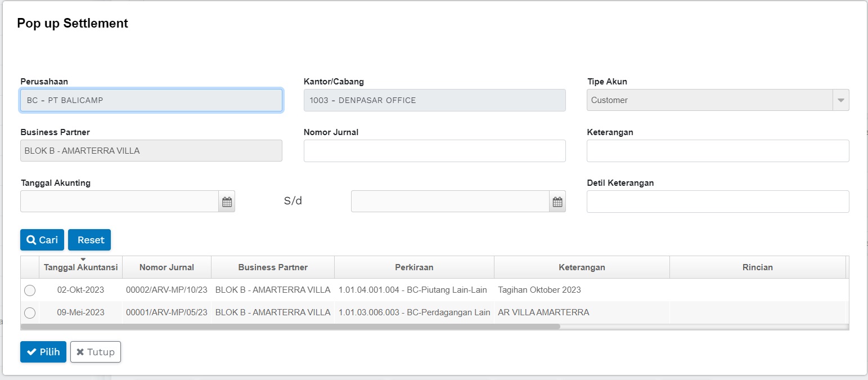Screen dimensions: 868x380
Task: Close the popup with the Tutup button
Action: pos(95,352)
